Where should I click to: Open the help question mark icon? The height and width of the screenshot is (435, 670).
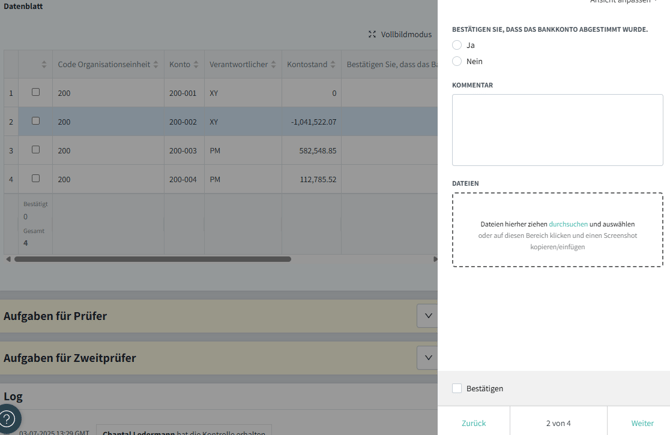coord(8,419)
